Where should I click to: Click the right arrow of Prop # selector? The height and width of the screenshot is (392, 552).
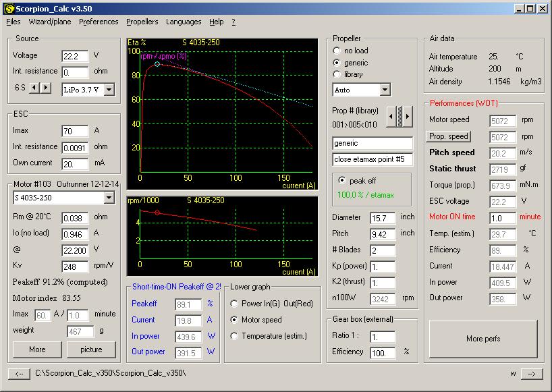pyautogui.click(x=408, y=117)
